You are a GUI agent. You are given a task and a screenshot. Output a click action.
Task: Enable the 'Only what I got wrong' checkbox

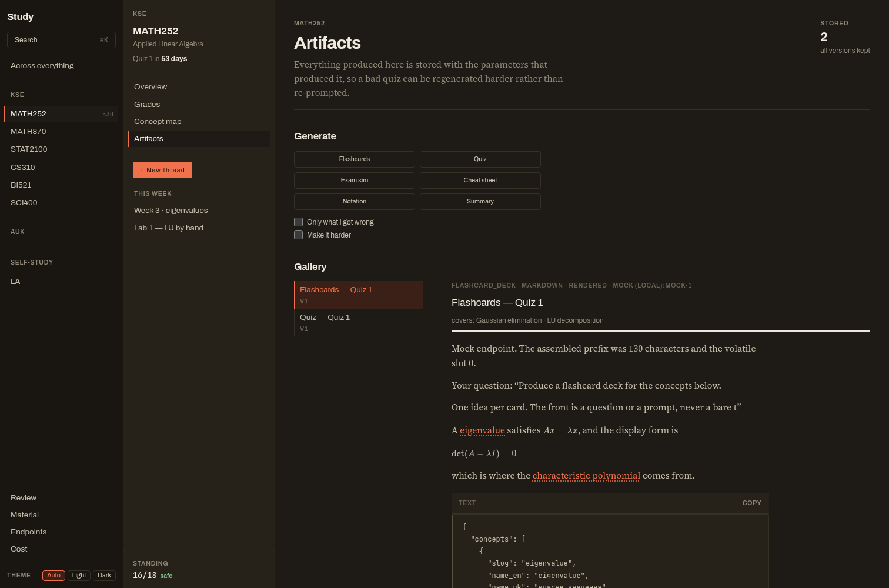299,222
